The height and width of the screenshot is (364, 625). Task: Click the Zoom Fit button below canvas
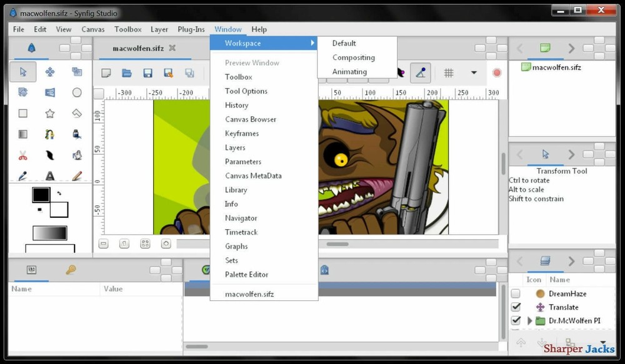click(145, 243)
